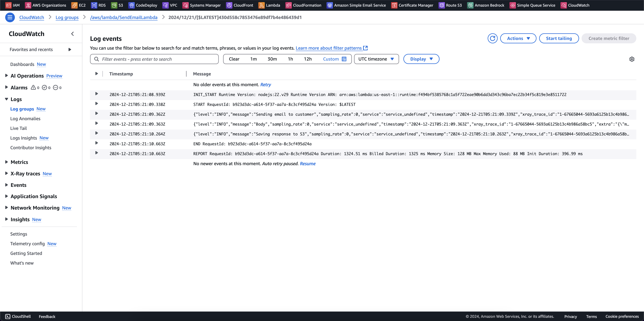Expand all log events via header arrow
The width and height of the screenshot is (644, 321).
[96, 74]
